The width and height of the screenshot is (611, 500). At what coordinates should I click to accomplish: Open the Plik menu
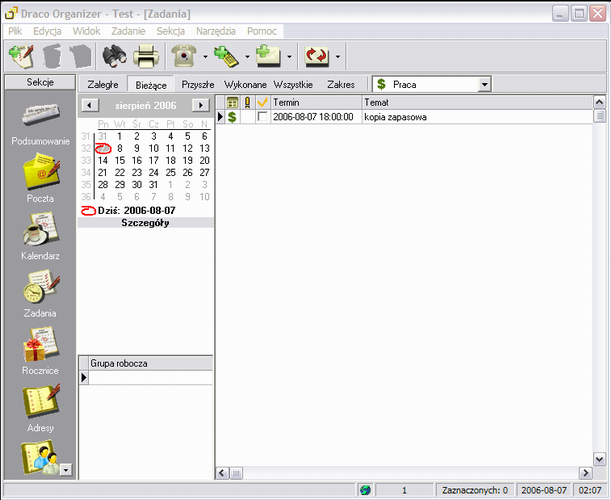(x=15, y=31)
